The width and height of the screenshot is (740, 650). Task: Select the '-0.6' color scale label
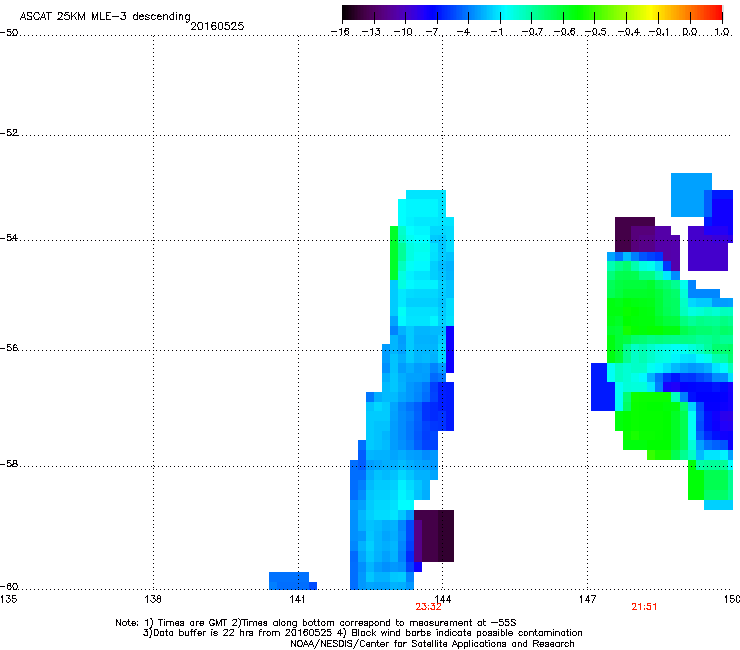pyautogui.click(x=564, y=32)
